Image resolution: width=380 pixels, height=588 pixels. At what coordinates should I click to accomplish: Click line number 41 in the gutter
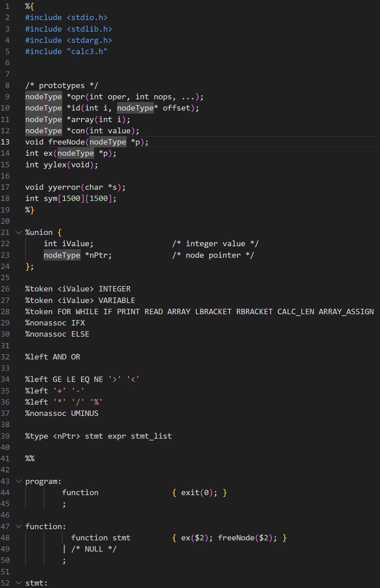tap(5, 458)
